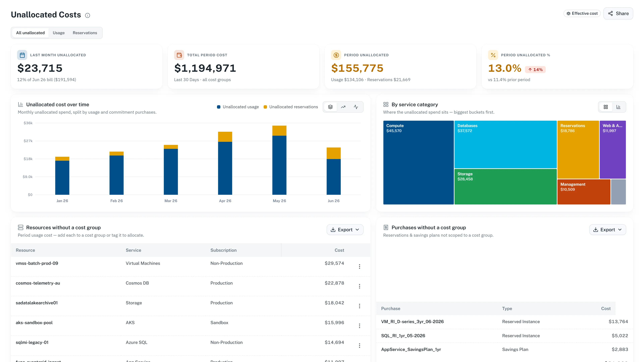This screenshot has height=362, width=644.
Task: Sort by the Resource column header
Action: click(x=25, y=250)
